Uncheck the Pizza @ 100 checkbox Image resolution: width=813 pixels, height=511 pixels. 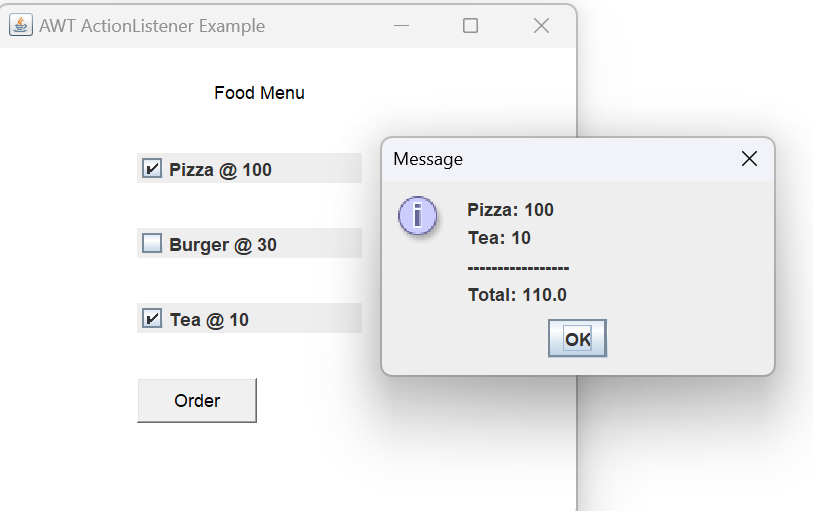click(152, 169)
